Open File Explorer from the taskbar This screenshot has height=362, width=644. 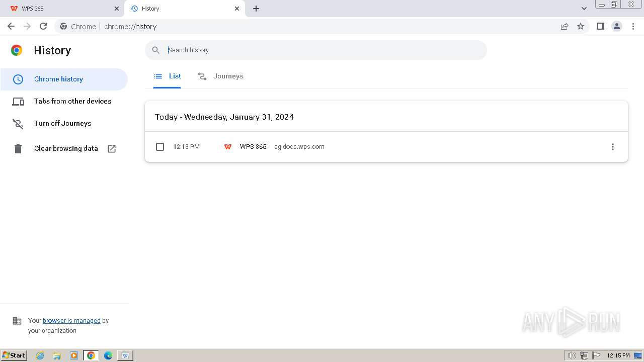(57, 355)
